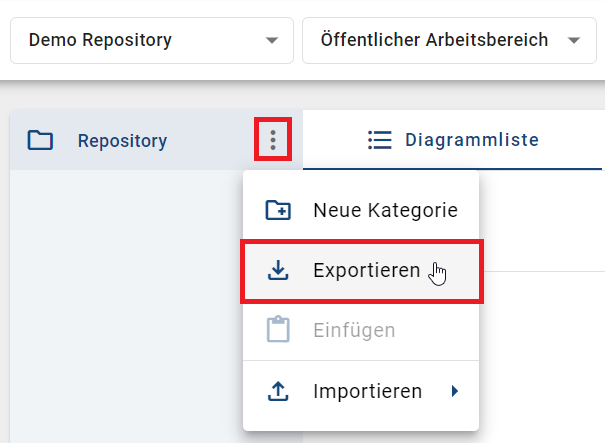The image size is (605, 443).
Task: Select the Repository tree node label
Action: coord(122,141)
